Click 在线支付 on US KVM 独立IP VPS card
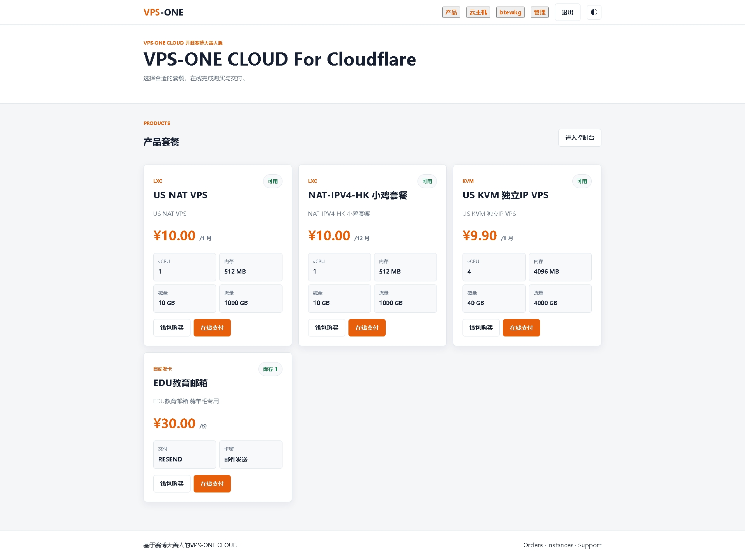Screen dimensions: 745x560 click(x=521, y=328)
